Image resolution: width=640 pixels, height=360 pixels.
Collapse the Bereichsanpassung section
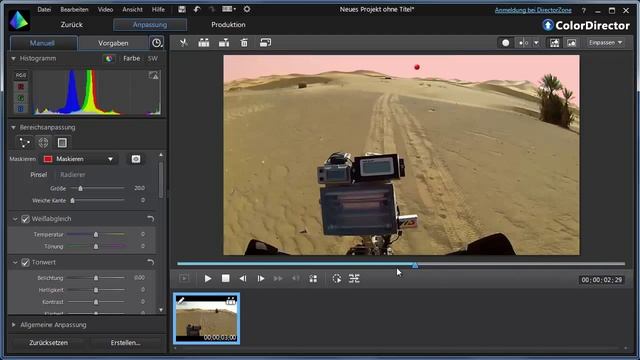(x=13, y=127)
